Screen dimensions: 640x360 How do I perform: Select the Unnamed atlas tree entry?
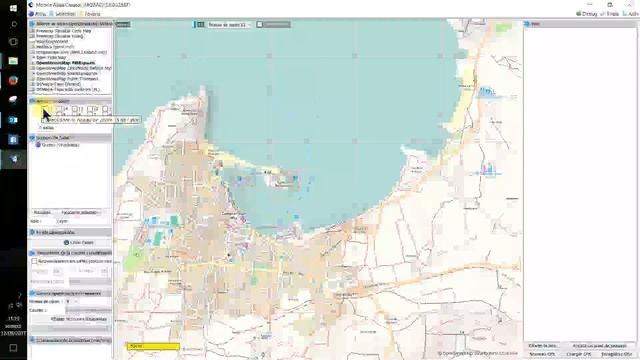tap(57, 145)
